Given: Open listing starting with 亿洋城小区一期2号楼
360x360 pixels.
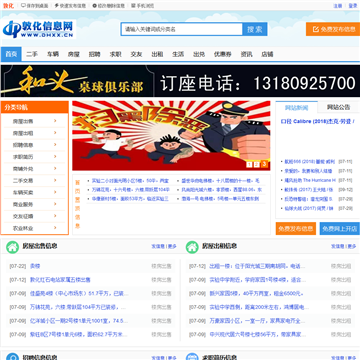Looking at the screenshot, I should pos(79,321).
